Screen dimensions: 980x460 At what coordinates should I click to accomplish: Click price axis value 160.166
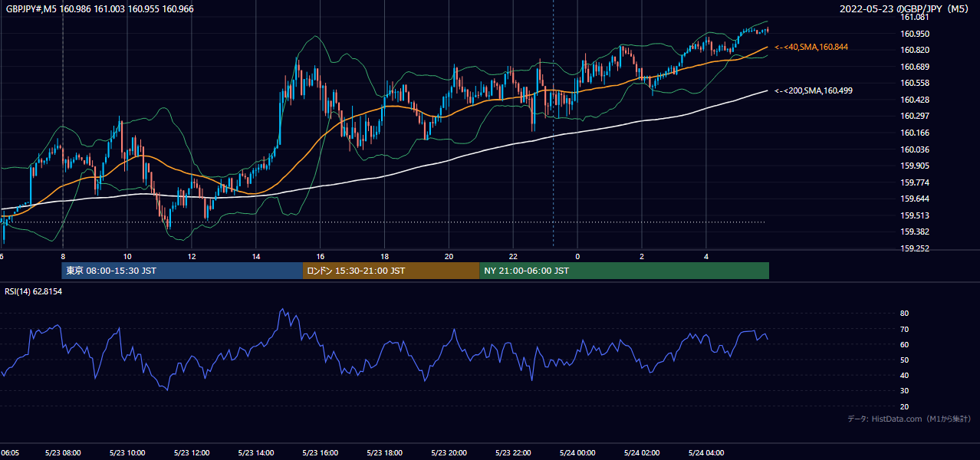coord(915,133)
